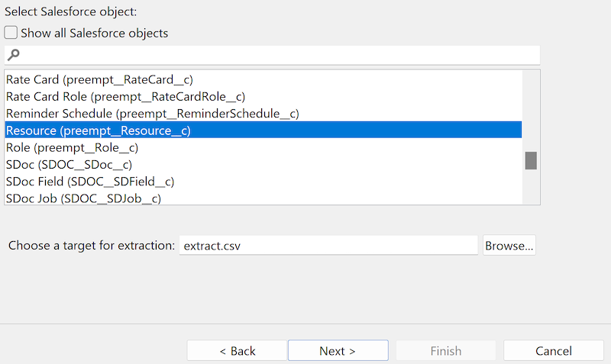Focus the object search text field
The width and height of the screenshot is (611, 364).
coord(275,55)
